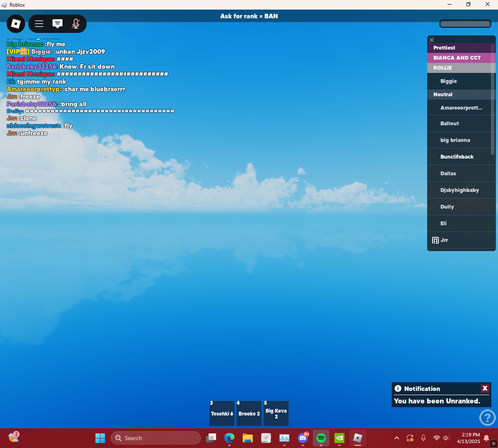
Task: Click the 'Ask for rank = BAN' banner
Action: (249, 16)
